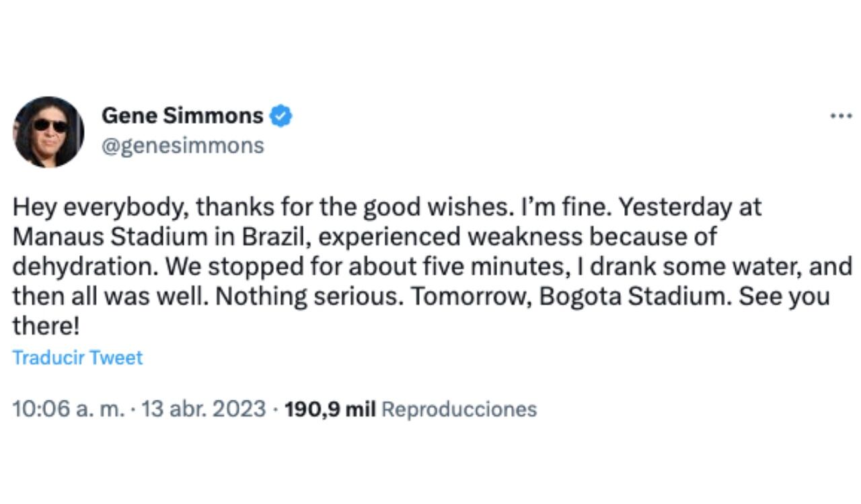
Task: Click the word Reproducciones
Action: 457,407
